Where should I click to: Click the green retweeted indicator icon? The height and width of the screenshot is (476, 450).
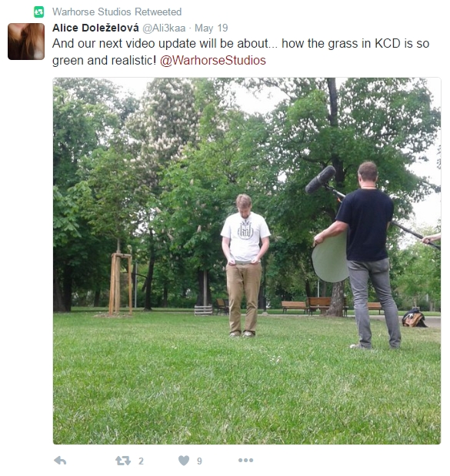38,12
